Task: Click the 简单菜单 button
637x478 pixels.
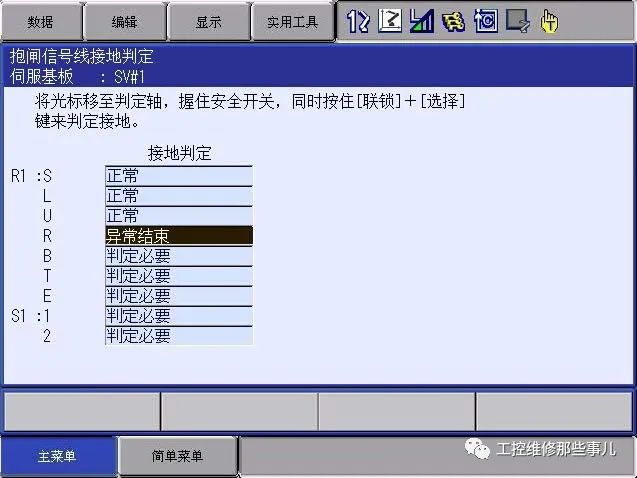Action: point(177,456)
